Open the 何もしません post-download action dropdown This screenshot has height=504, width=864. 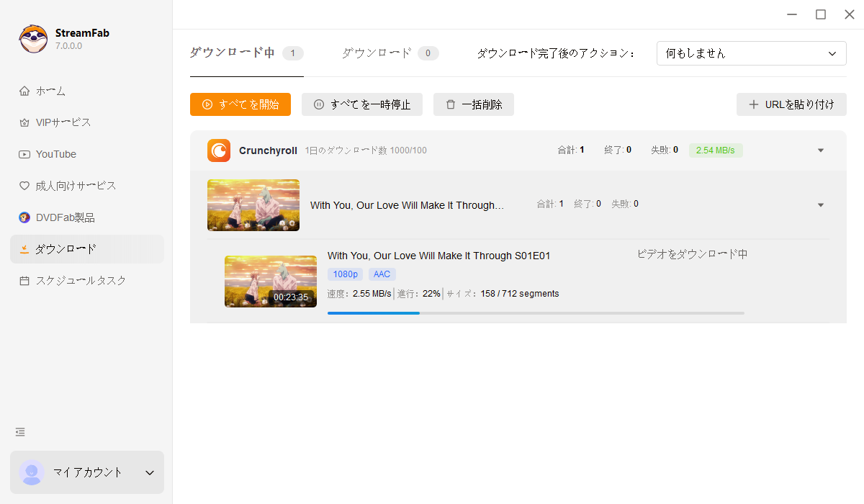(751, 53)
